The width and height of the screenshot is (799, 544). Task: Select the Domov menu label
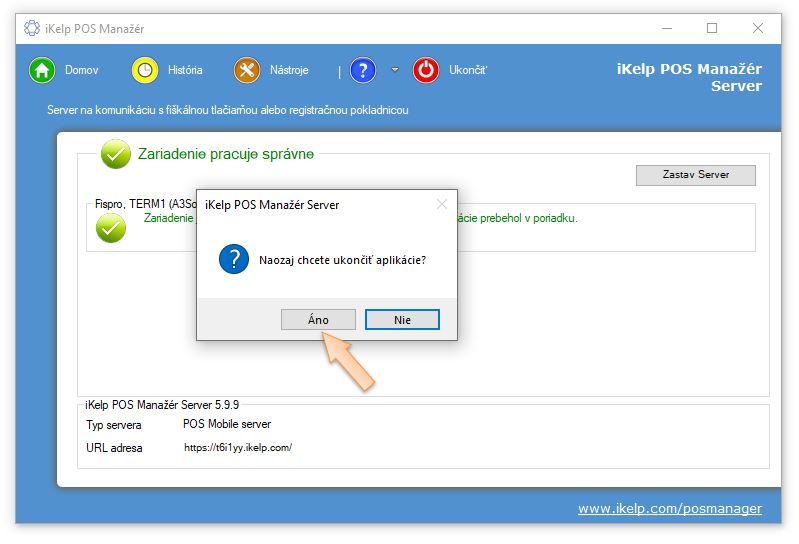[x=82, y=70]
